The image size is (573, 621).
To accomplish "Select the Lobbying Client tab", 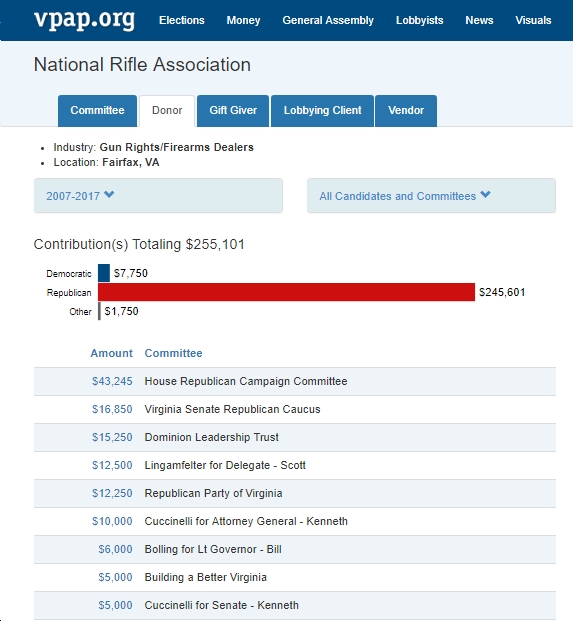I will click(322, 110).
